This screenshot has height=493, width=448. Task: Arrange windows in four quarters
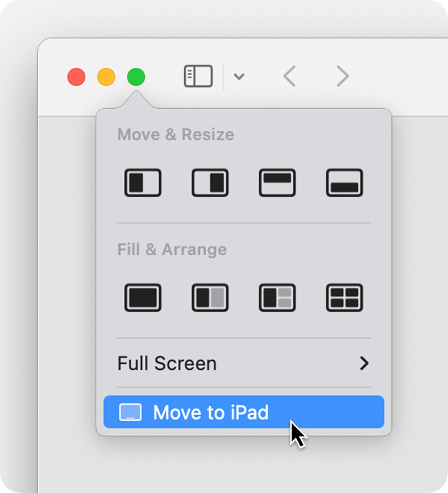(345, 298)
